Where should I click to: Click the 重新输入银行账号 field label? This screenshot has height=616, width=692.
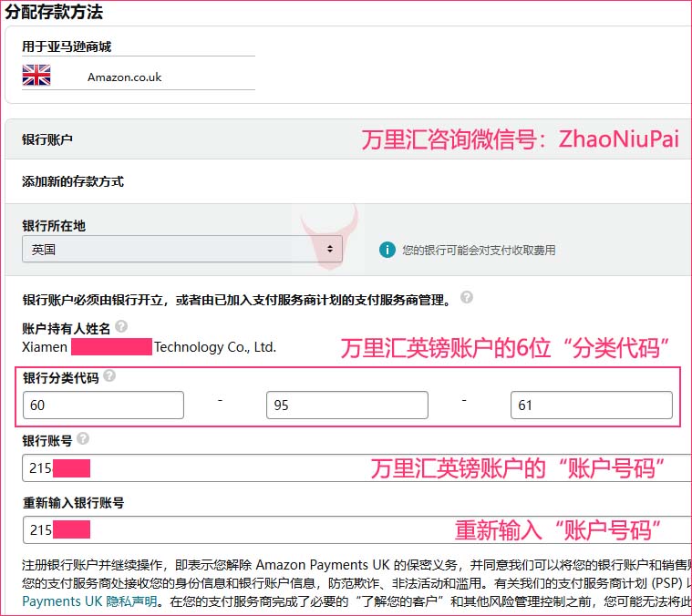click(x=73, y=503)
